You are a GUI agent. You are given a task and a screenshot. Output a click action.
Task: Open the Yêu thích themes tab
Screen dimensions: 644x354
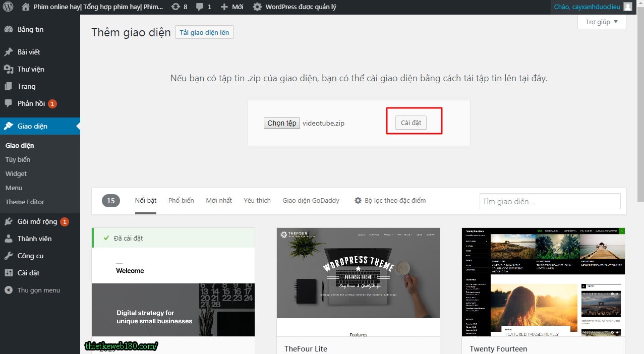[x=257, y=200]
